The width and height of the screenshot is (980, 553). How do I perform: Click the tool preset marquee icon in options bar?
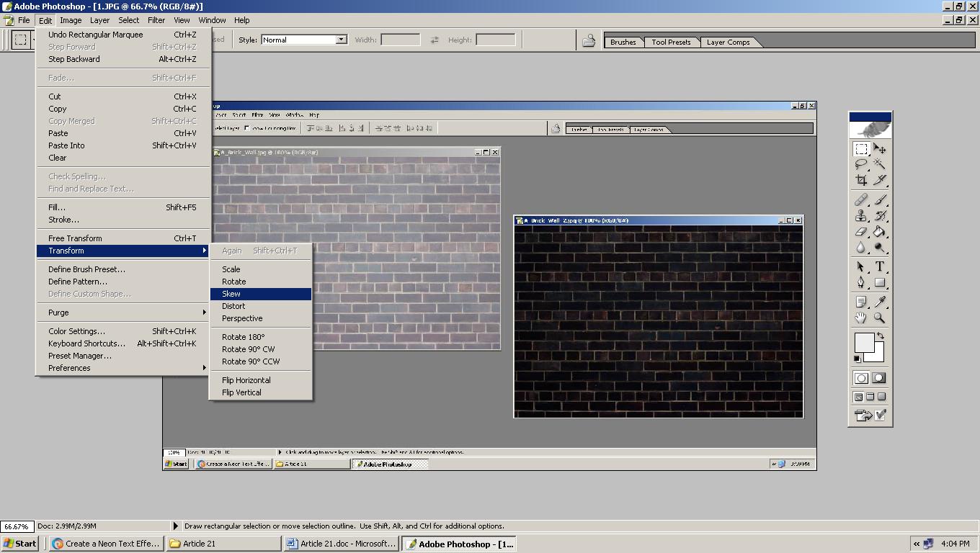[x=21, y=40]
